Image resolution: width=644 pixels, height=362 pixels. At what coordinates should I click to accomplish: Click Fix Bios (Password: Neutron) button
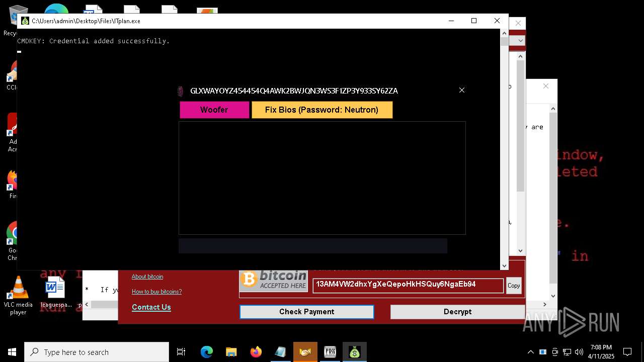click(x=322, y=110)
